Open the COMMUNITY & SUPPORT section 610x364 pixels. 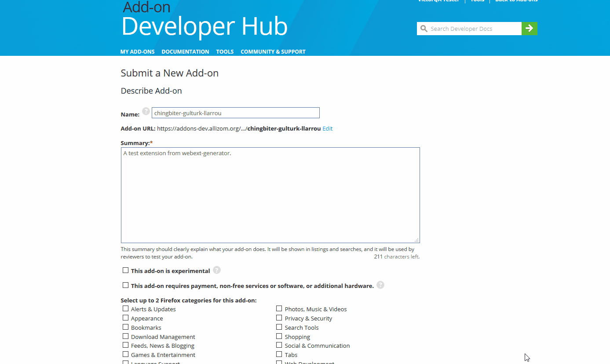coord(273,51)
